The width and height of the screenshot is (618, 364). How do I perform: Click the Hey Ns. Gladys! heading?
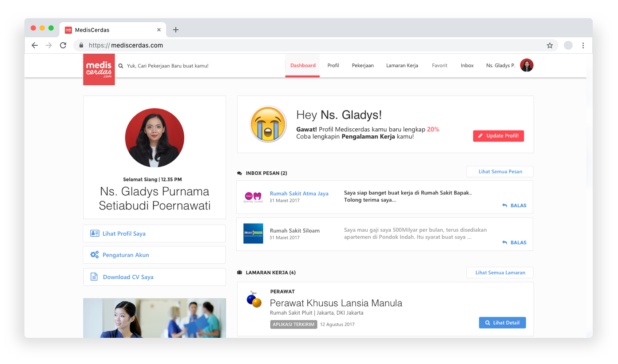pyautogui.click(x=339, y=115)
